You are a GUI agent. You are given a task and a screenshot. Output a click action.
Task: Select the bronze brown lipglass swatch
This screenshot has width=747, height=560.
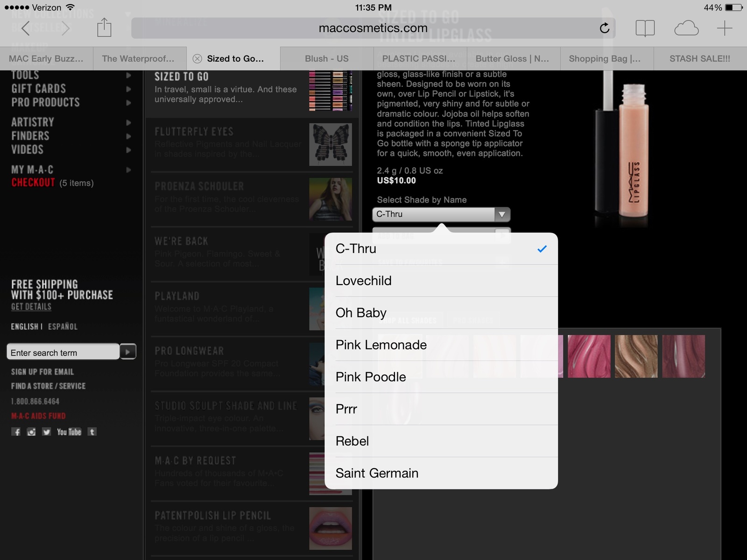[x=636, y=356]
